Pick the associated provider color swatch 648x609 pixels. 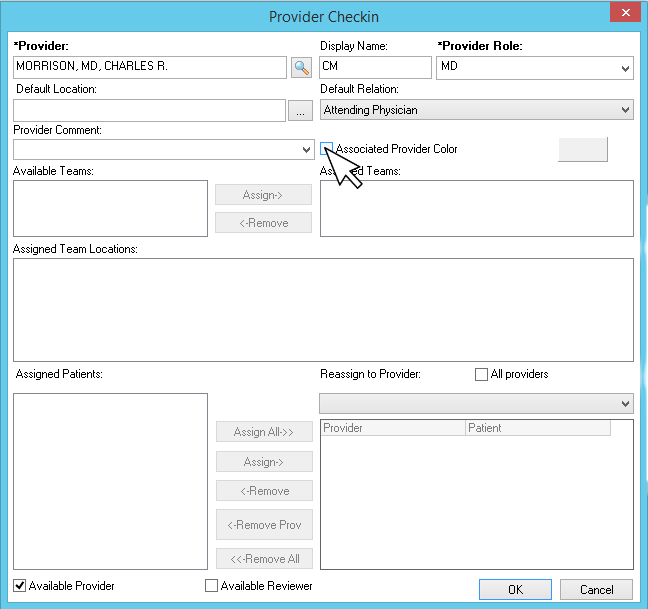point(582,149)
